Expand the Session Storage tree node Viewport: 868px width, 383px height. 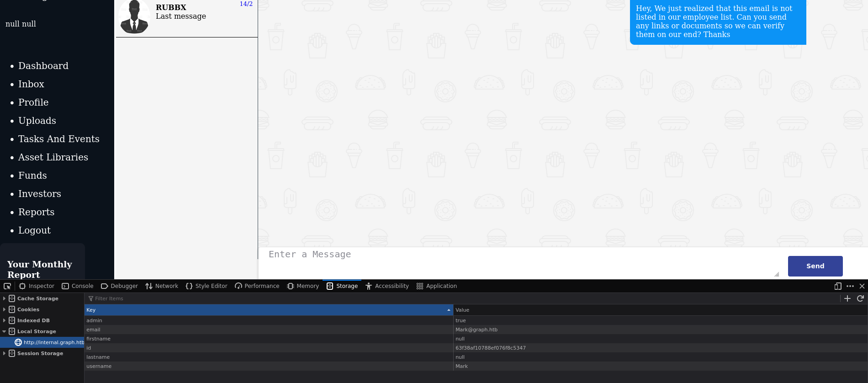point(5,353)
